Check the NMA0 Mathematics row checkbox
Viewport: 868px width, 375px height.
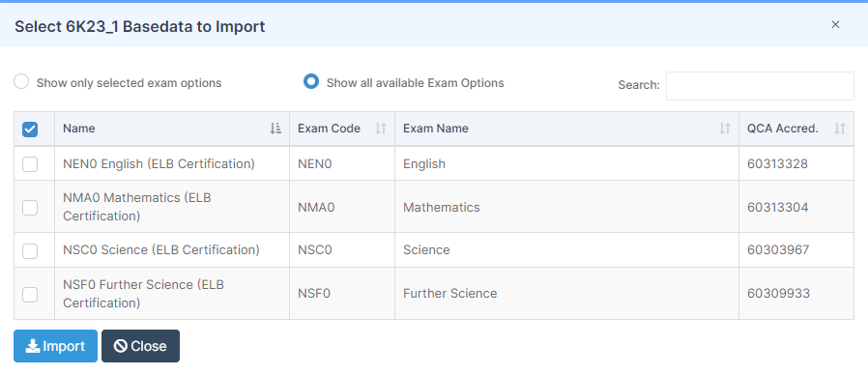coord(30,208)
